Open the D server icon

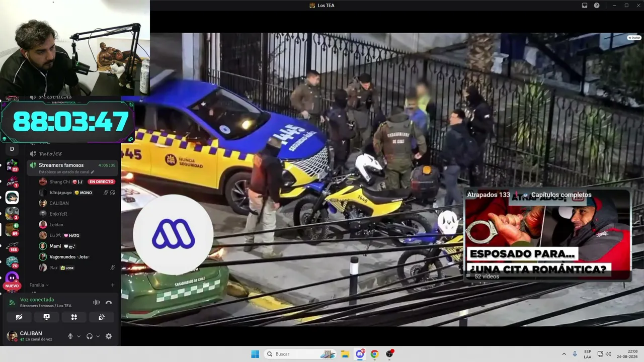(x=12, y=149)
